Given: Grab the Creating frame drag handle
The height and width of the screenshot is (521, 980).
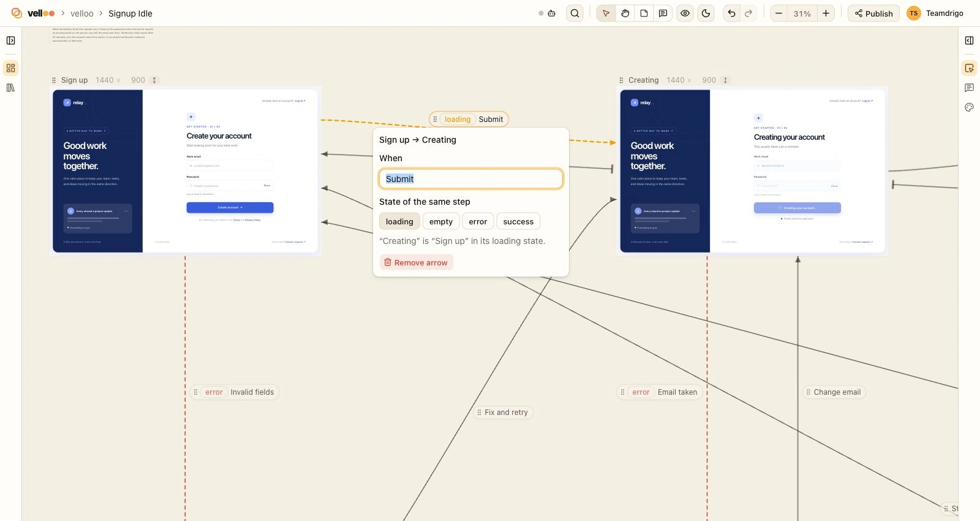Looking at the screenshot, I should pos(621,80).
